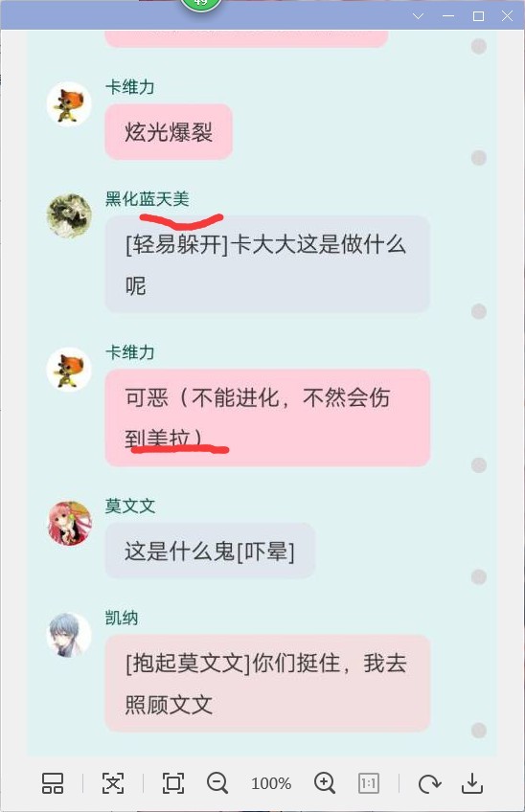Click the 黑化蓝天美 username label

[148, 199]
